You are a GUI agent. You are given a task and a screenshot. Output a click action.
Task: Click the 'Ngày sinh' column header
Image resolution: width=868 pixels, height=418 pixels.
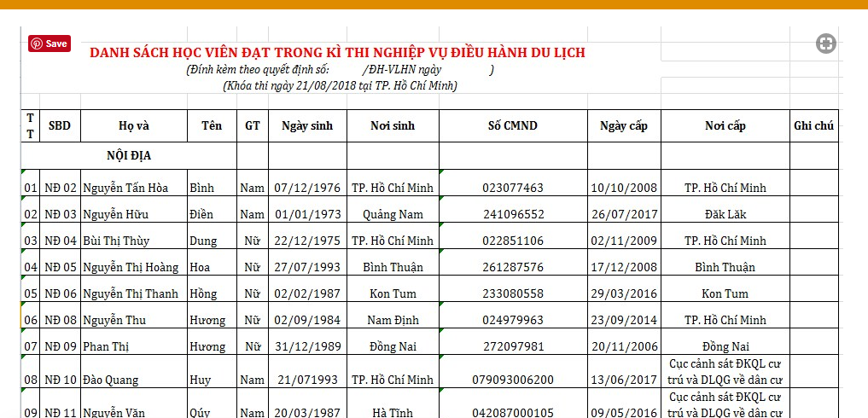307,125
